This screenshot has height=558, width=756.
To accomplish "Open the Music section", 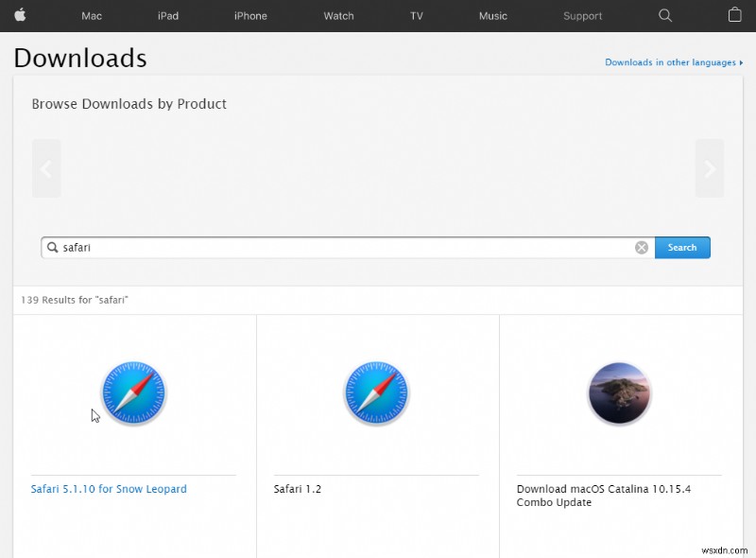I will coord(492,15).
